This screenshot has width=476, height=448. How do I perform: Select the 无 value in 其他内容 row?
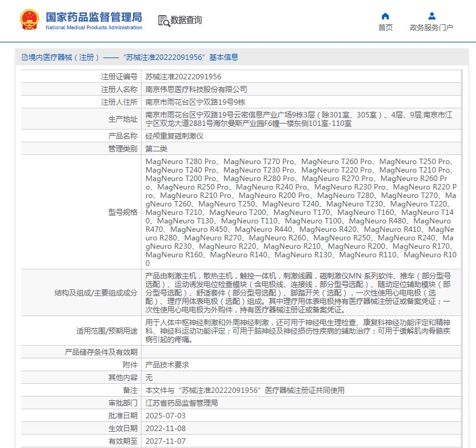coord(149,378)
